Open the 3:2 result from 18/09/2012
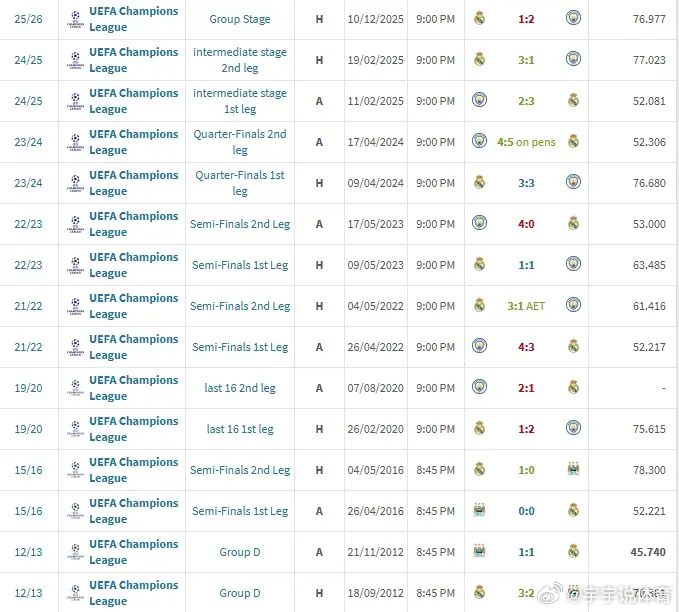Viewport: 679px width, 612px height. click(526, 593)
